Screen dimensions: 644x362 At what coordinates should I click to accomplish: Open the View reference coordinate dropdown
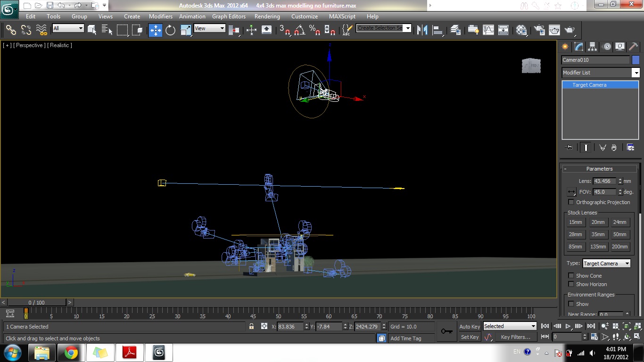click(x=210, y=28)
